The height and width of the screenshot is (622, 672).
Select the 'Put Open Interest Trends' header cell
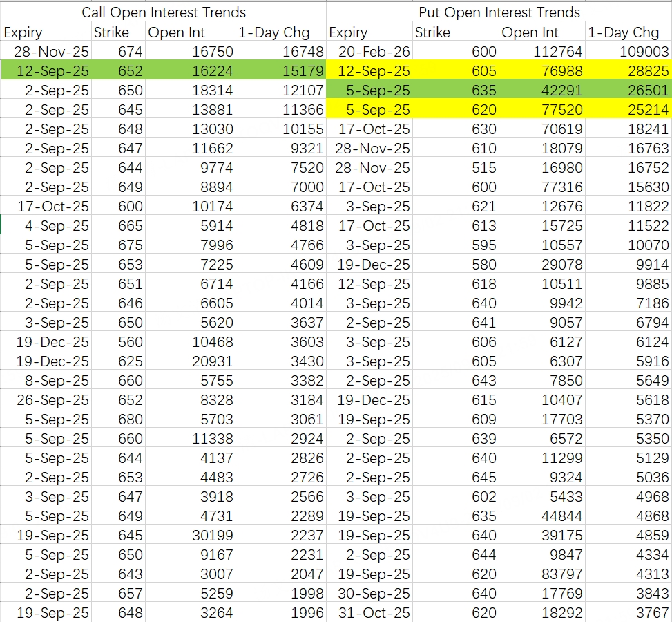pos(499,12)
